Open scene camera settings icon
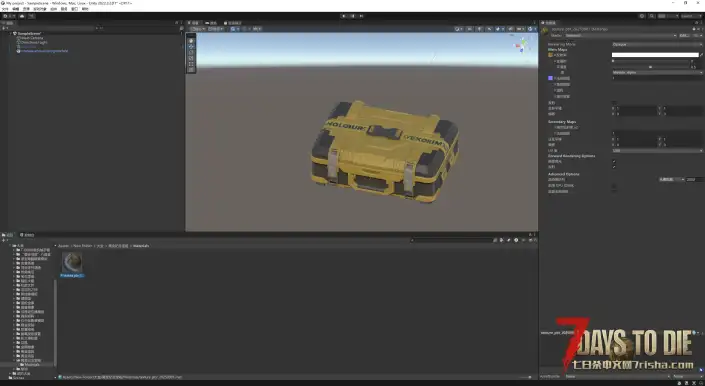This screenshot has height=386, width=705. (x=520, y=29)
